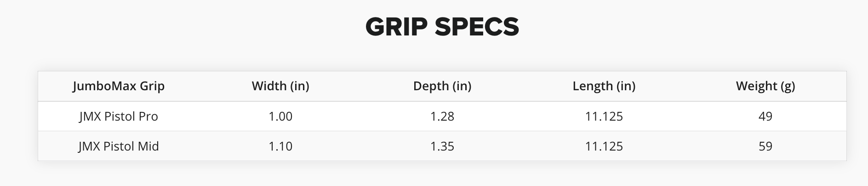Click Pistol Mid's 11.125 length value
This screenshot has width=868, height=186.
pos(604,146)
